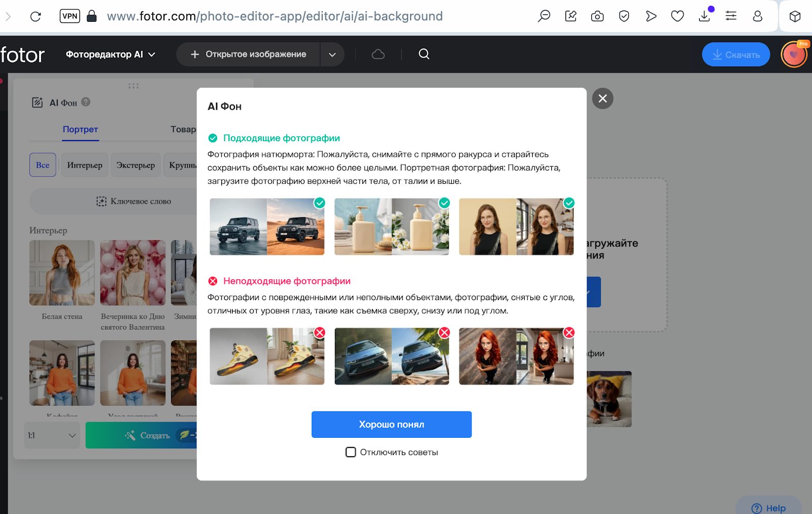Expand arrow next to Открытое изображение

pyautogui.click(x=332, y=54)
